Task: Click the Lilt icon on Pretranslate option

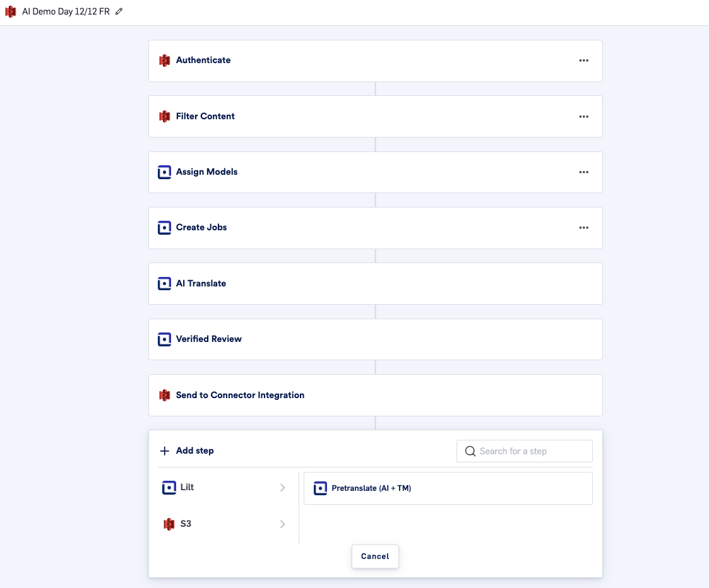Action: 320,488
